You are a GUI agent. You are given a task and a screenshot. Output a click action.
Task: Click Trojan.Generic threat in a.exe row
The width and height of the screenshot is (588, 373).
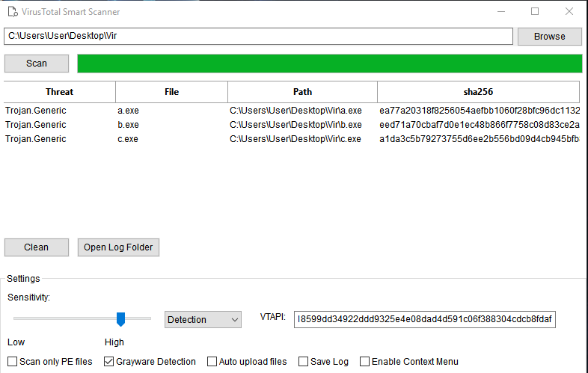click(36, 111)
